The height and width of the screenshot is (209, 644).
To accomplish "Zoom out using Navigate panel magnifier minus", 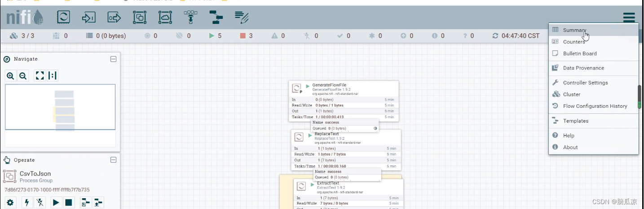I will tap(23, 76).
